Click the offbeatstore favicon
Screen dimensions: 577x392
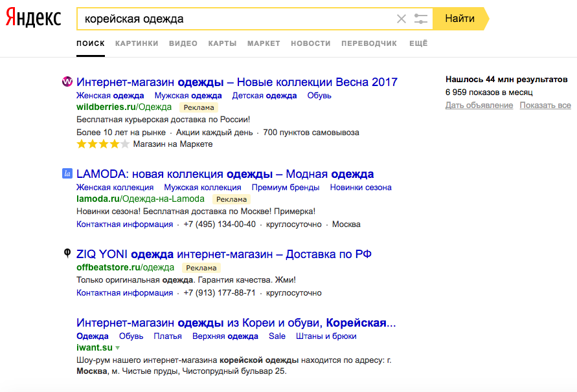point(67,254)
